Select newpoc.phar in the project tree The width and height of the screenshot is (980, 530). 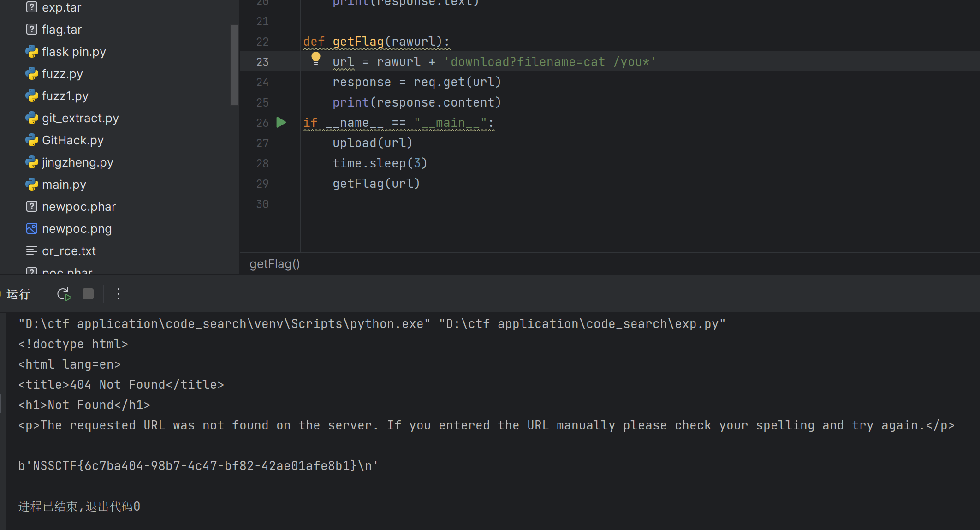pyautogui.click(x=79, y=207)
